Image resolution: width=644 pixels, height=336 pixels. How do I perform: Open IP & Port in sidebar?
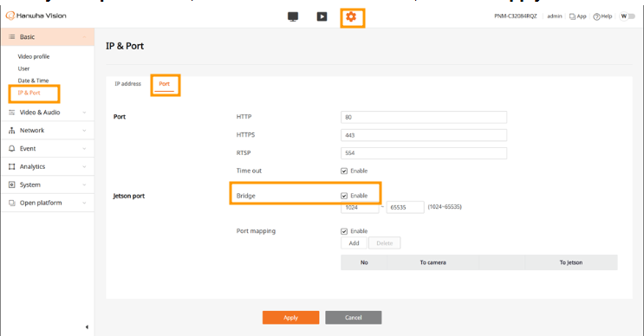pos(29,93)
